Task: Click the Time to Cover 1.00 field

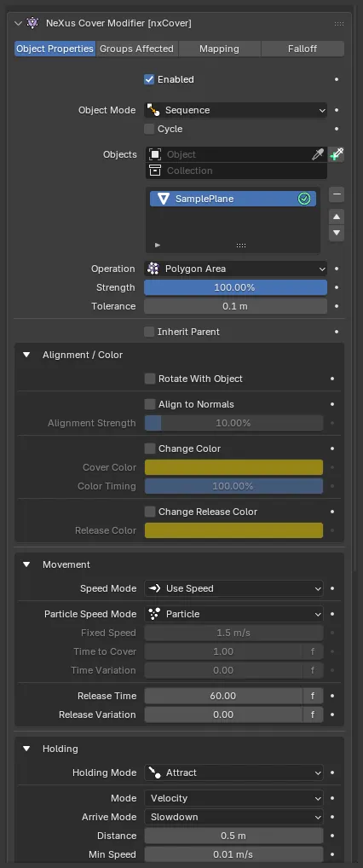Action: click(223, 651)
